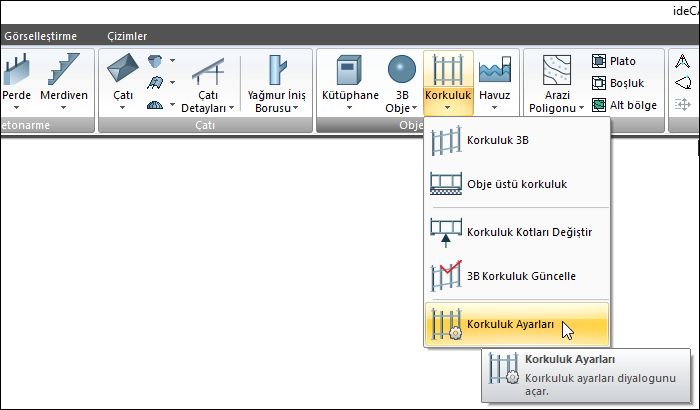Select the Plato tool
This screenshot has height=410, width=700.
tap(614, 61)
